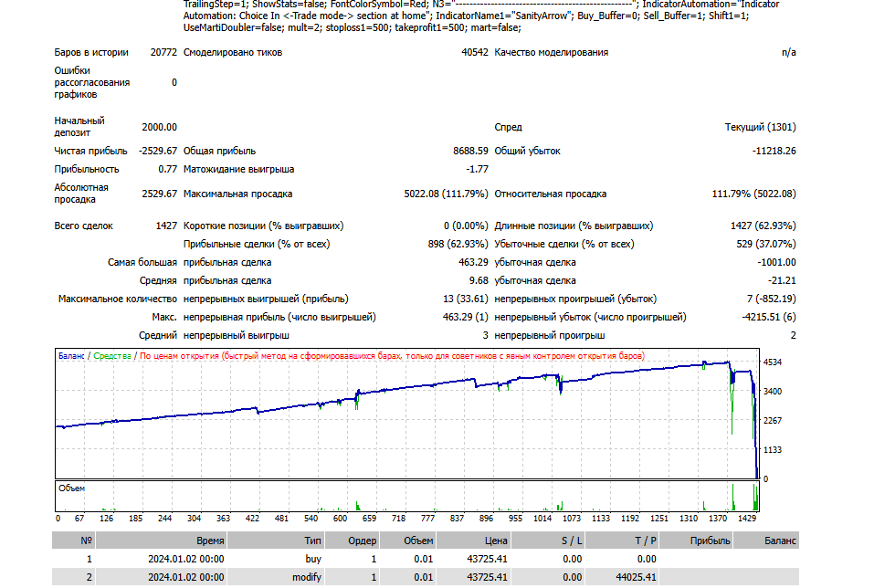The height and width of the screenshot is (588, 874).
Task: Select the consecutive wins value 13 (33.61)
Action: [x=466, y=299]
